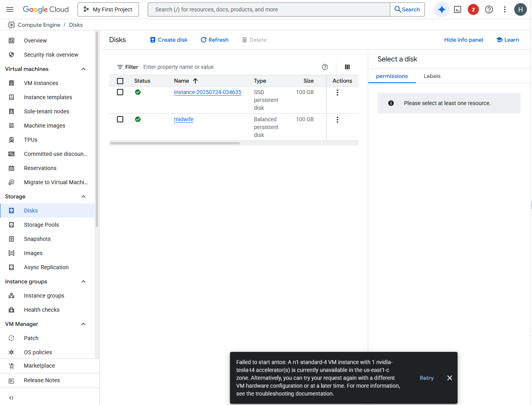
Task: Click the Compute Engine chip icon in breadcrumb
Action: point(11,25)
